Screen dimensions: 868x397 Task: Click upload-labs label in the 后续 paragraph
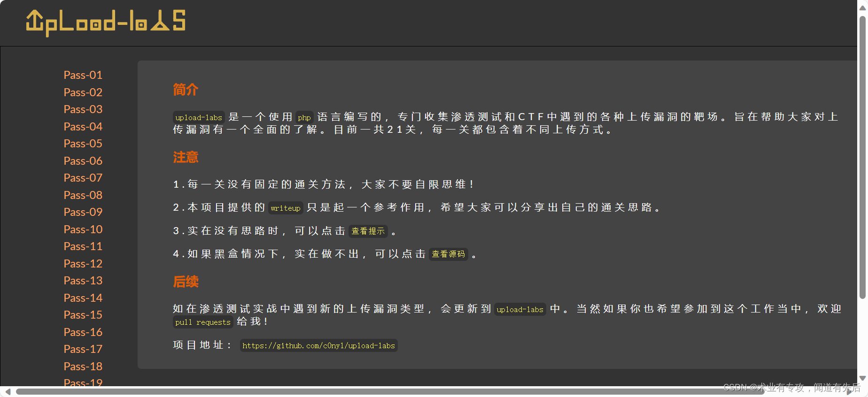click(520, 310)
